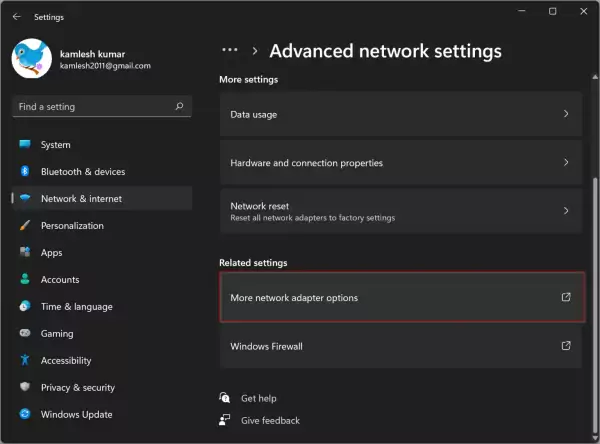Click the Personalization paintbrush icon

(25, 225)
